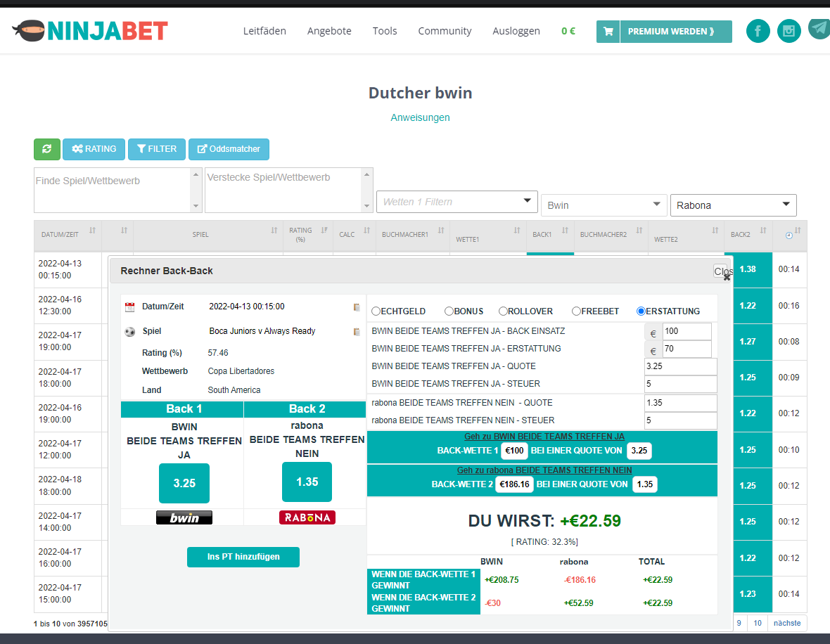This screenshot has width=830, height=644.
Task: Open the Wetten 1 Filtern dropdown
Action: (x=456, y=202)
